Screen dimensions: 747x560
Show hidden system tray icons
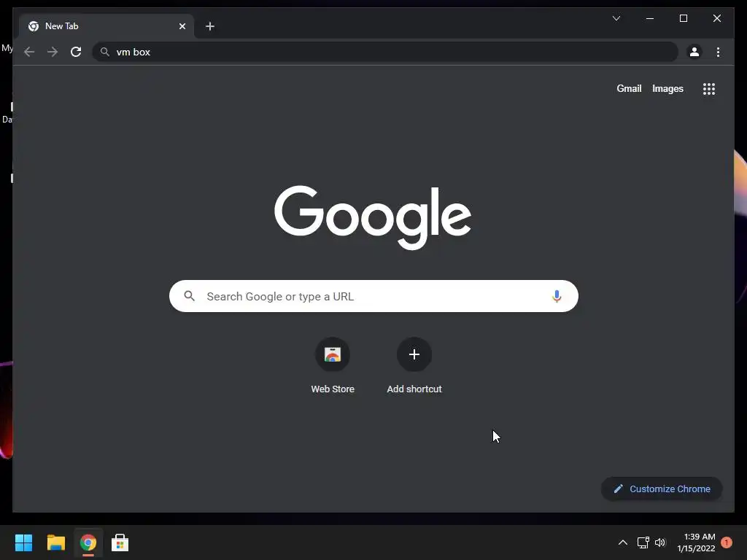tap(623, 542)
